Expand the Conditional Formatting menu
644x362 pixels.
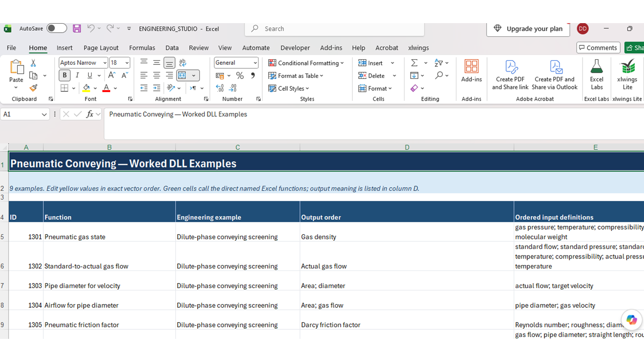(306, 63)
